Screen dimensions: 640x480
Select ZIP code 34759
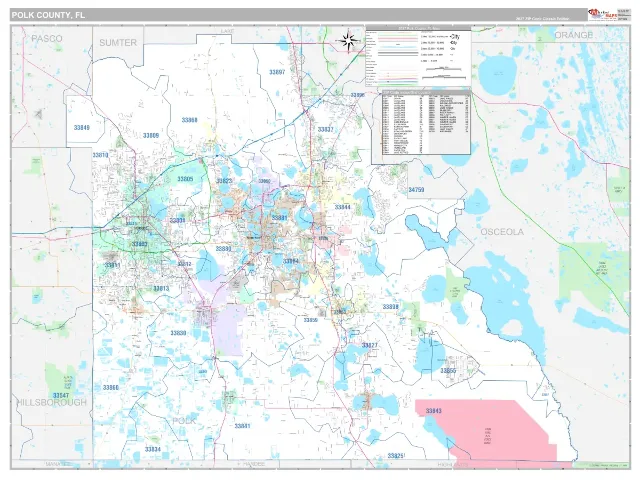click(x=416, y=190)
